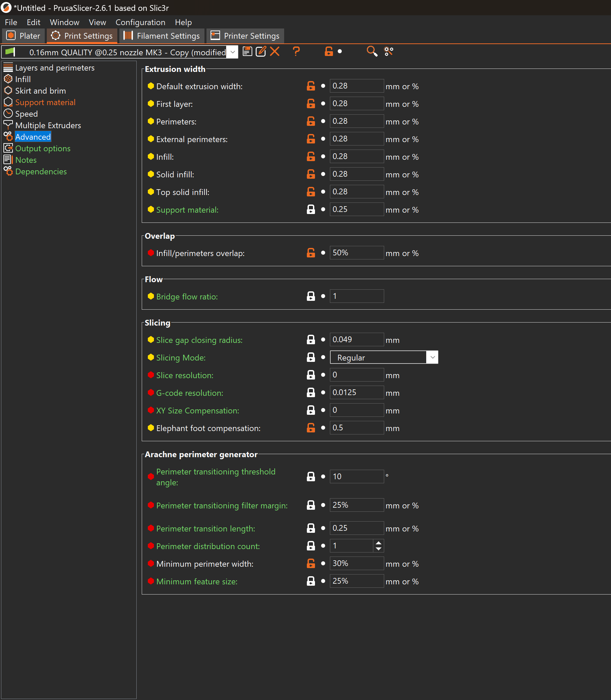Screen dimensions: 611x700
Task: Switch to the Plater tab
Action: tap(23, 36)
